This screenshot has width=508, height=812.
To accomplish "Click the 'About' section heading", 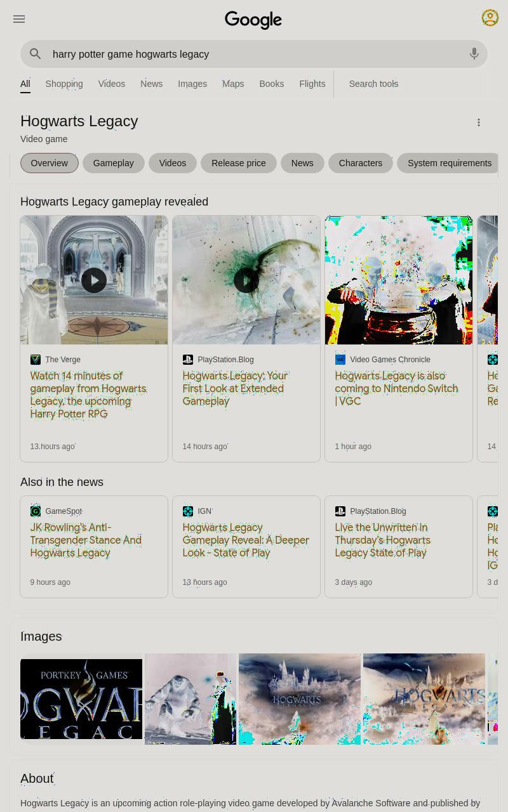I will click(x=37, y=778).
